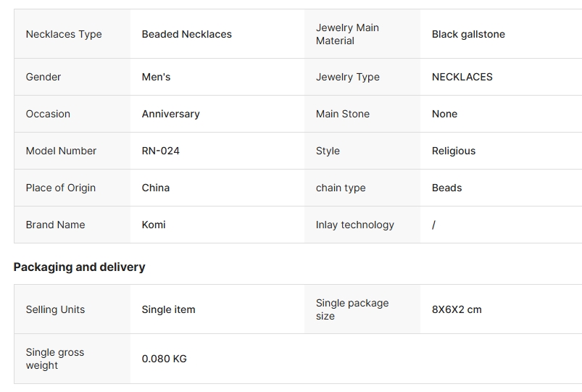Click the Beads chain type value
The image size is (582, 392).
447,188
